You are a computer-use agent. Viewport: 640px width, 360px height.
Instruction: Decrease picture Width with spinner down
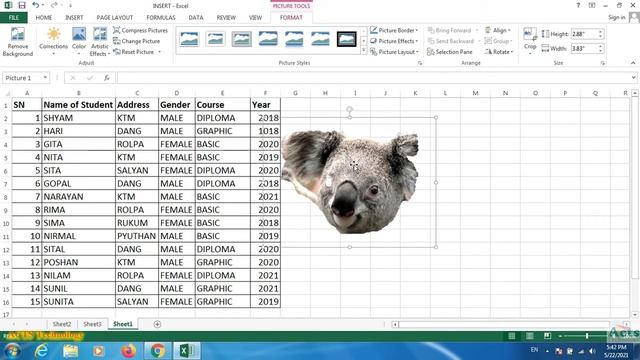pos(600,51)
